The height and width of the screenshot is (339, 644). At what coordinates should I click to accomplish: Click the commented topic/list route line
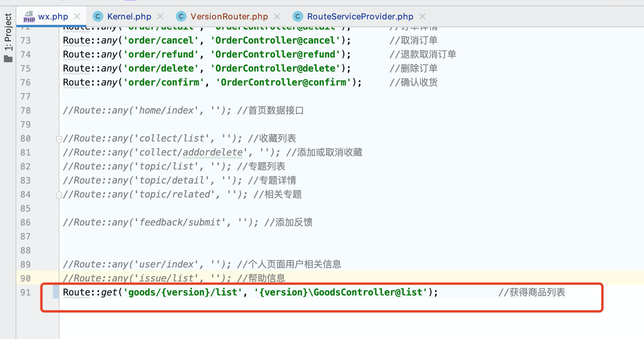pyautogui.click(x=174, y=166)
